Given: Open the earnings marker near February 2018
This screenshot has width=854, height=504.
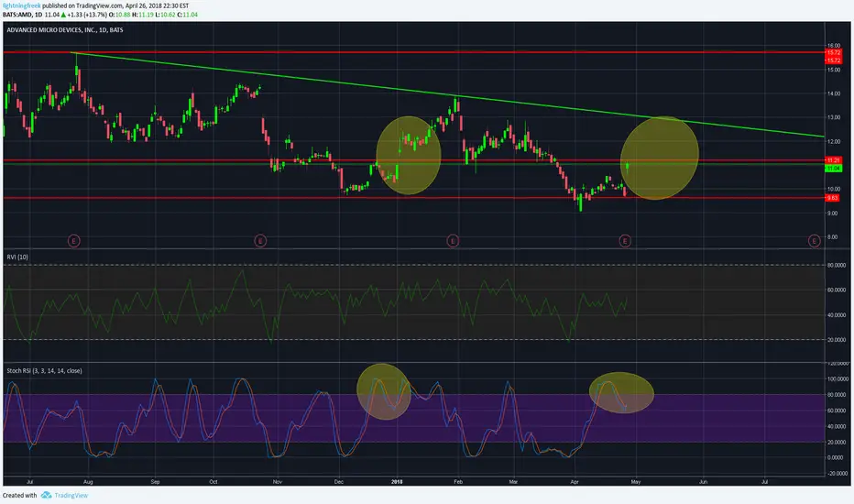Looking at the screenshot, I should (x=453, y=240).
